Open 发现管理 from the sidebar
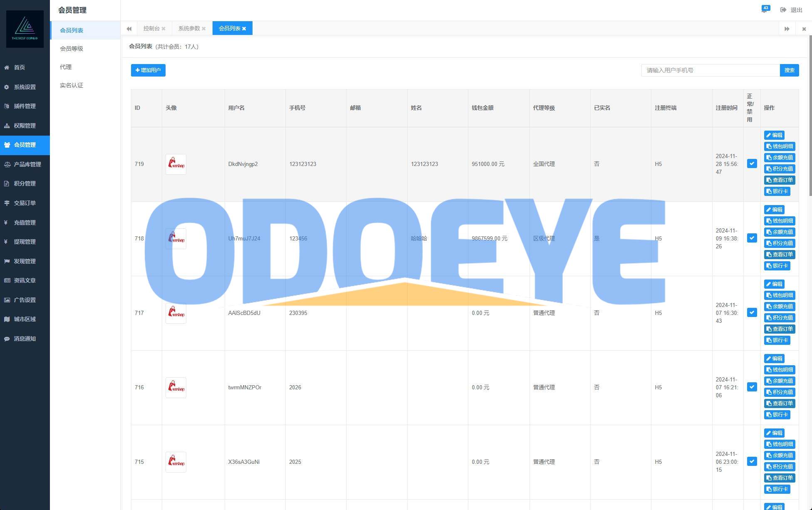Image resolution: width=812 pixels, height=510 pixels. [x=25, y=261]
